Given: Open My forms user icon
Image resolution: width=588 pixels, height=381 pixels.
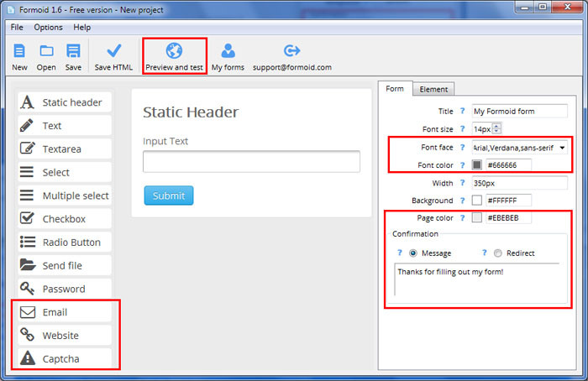Looking at the screenshot, I should 228,50.
